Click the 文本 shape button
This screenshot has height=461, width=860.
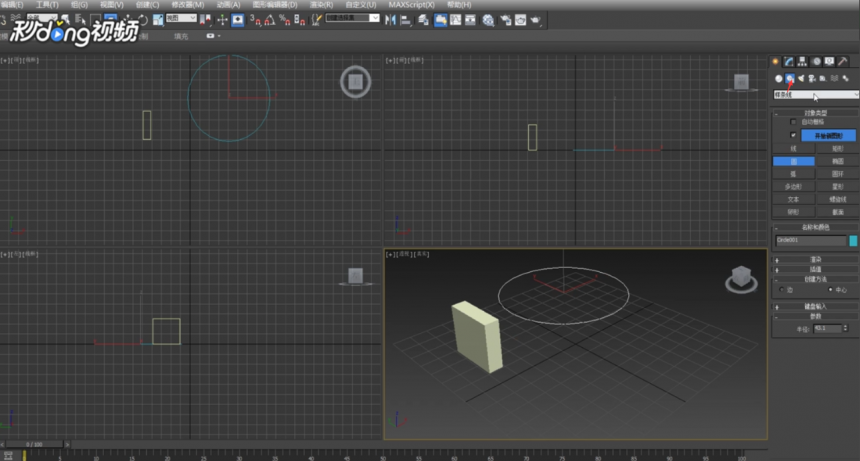794,199
